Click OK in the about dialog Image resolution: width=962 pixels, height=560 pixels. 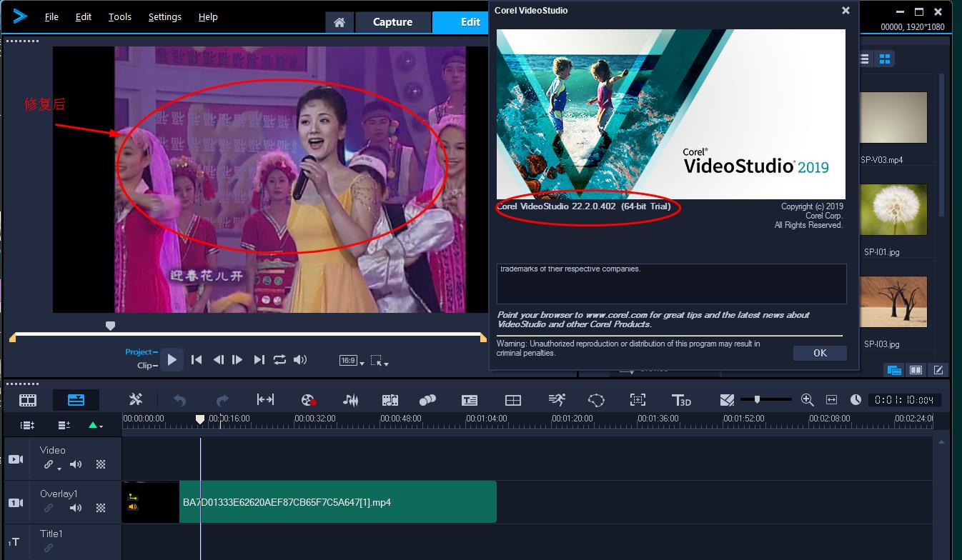pos(820,353)
